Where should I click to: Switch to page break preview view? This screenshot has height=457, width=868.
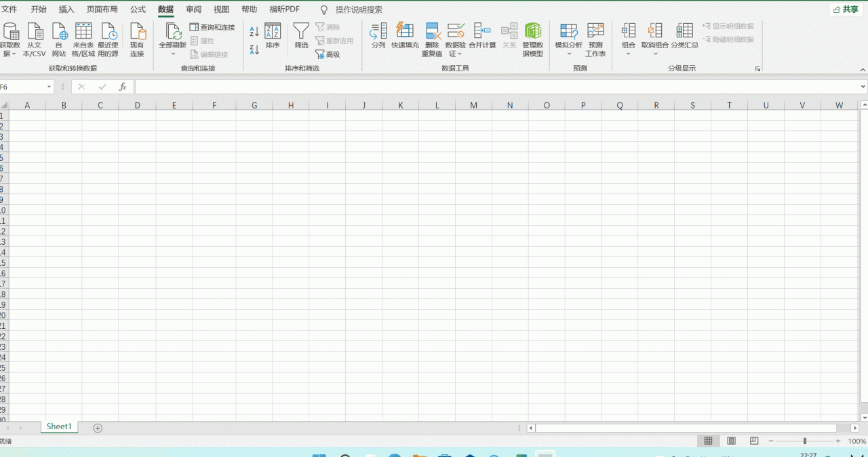click(x=754, y=441)
